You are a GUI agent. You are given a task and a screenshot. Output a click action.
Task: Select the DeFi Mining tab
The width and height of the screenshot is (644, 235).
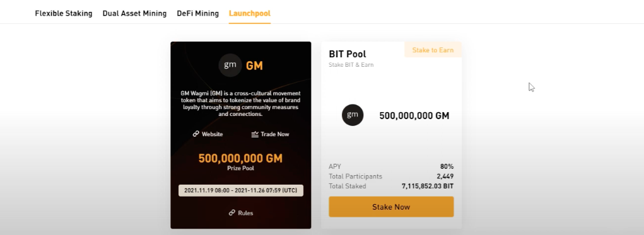197,13
